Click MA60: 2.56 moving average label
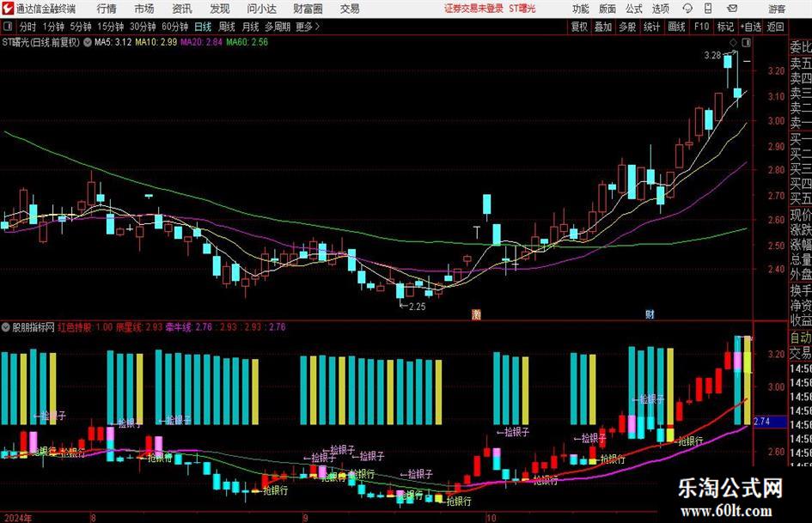This screenshot has height=523, width=812. pyautogui.click(x=247, y=42)
